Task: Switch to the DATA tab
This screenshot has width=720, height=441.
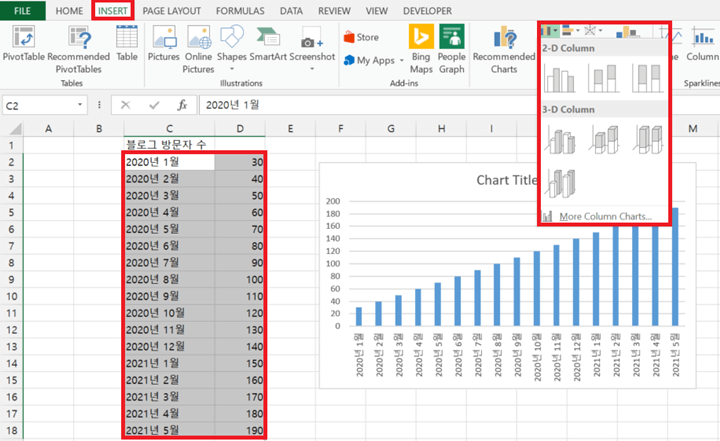Action: click(x=291, y=11)
